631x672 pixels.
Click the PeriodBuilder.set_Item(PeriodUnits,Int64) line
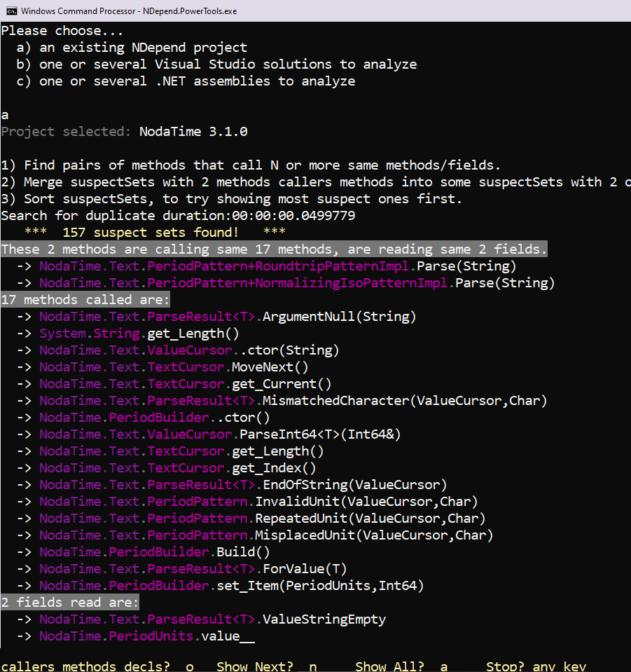(x=220, y=585)
